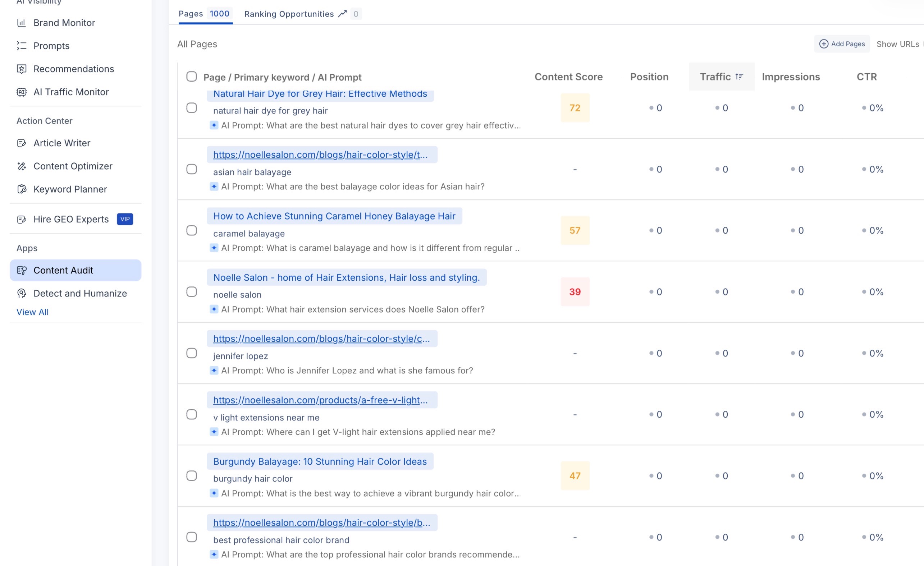
Task: Click AI sparkle icon for Asian hair prompt
Action: (214, 186)
